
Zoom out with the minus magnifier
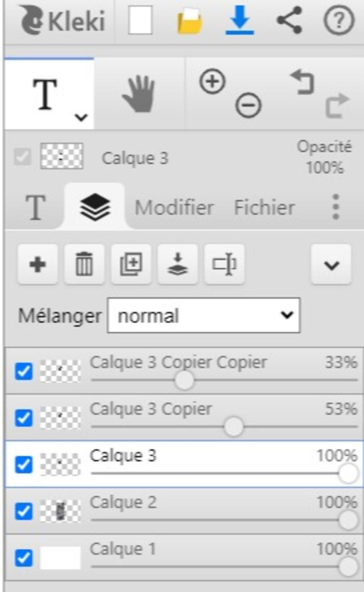(248, 105)
